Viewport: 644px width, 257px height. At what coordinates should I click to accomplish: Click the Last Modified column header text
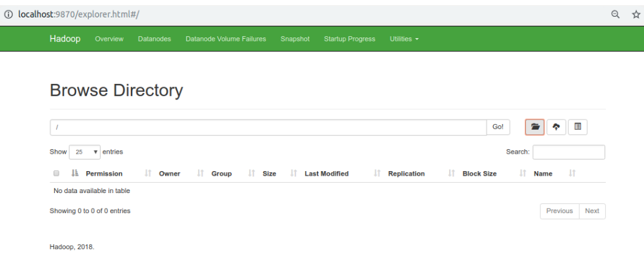327,174
